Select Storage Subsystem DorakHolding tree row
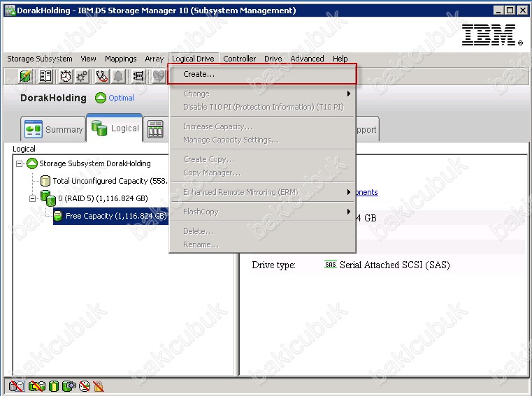Screen dimensions: 532x396 (89, 163)
